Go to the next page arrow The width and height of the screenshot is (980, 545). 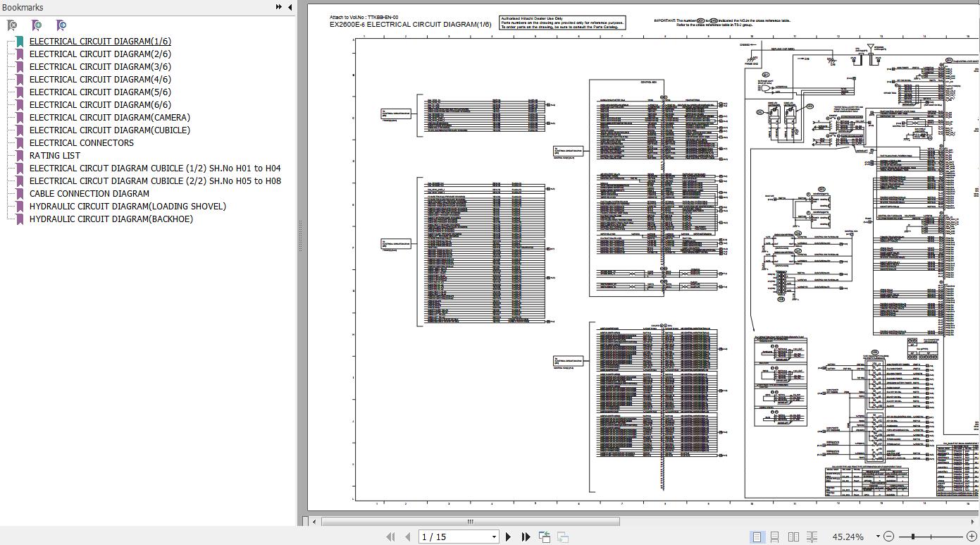[508, 537]
